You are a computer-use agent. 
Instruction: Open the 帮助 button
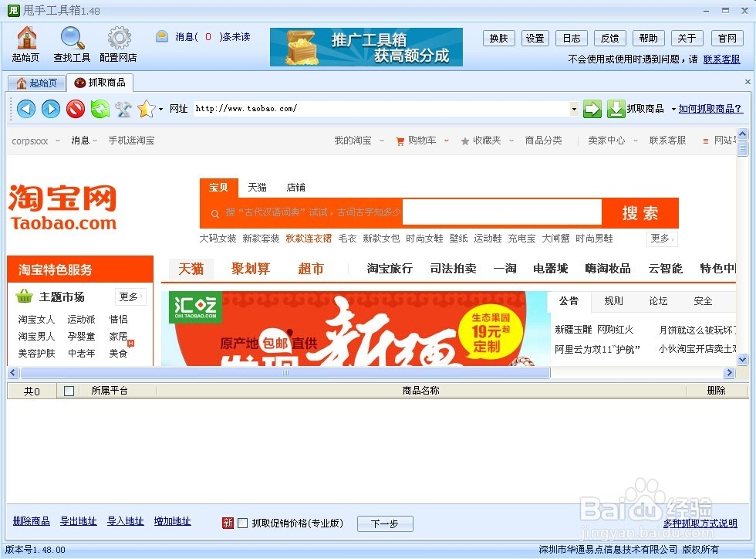tap(649, 38)
